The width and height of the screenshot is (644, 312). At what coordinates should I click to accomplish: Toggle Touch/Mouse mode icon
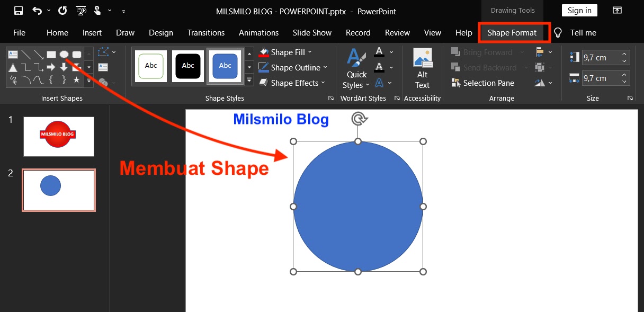pos(97,11)
